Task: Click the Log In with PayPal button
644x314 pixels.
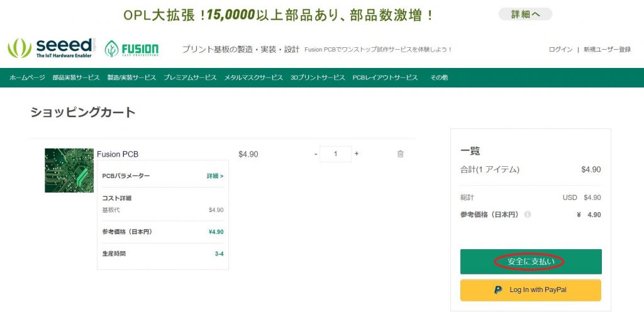Action: point(530,290)
